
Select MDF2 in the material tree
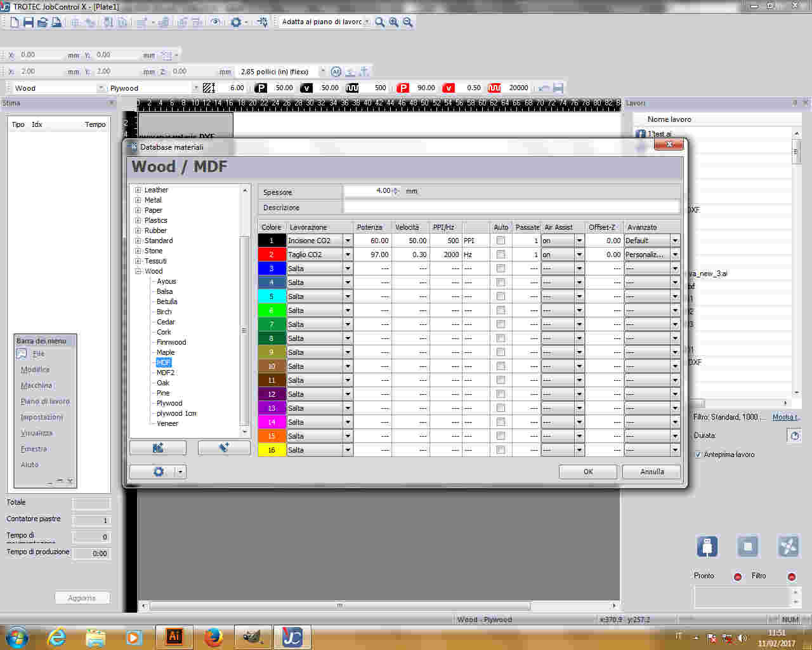tap(166, 373)
